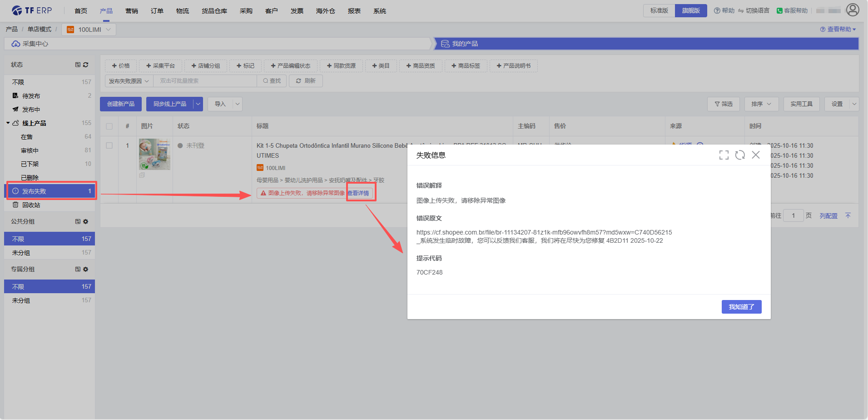This screenshot has height=420, width=868.
Task: Switch to the Standard edition (标准版) toggle
Action: tap(659, 10)
